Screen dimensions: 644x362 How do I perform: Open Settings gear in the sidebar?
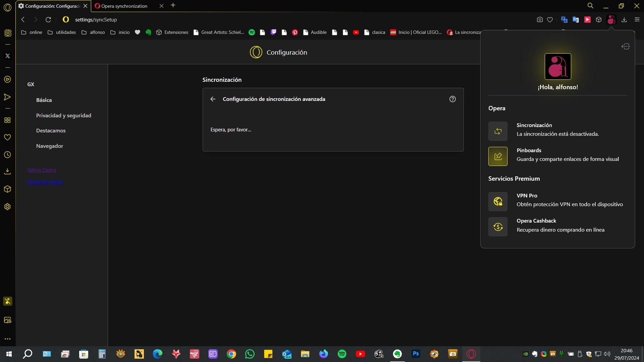coord(7,207)
